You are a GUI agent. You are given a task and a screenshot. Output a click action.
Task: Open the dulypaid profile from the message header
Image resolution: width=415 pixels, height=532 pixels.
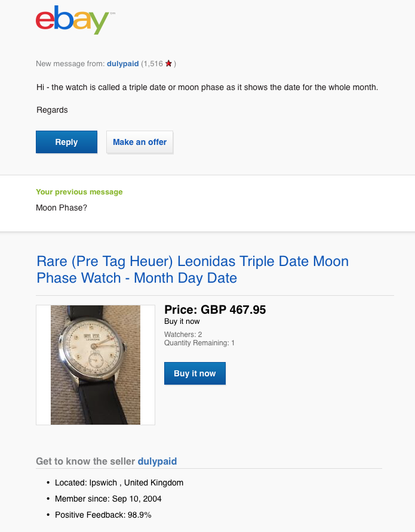[x=122, y=63]
